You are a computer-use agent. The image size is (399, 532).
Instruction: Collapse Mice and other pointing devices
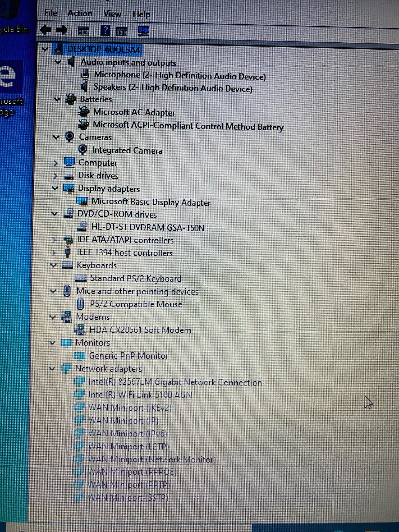(53, 291)
